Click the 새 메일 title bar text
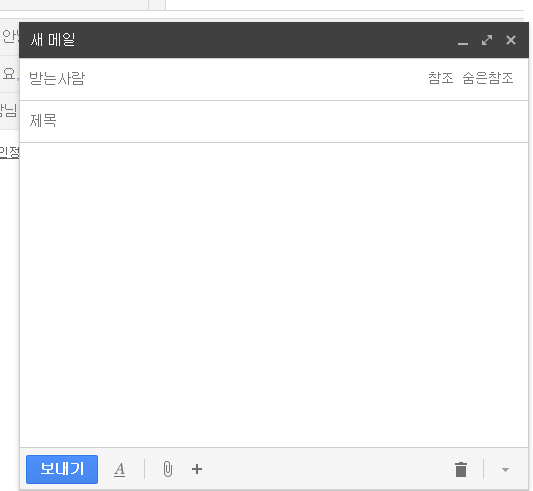Image resolution: width=533 pixels, height=491 pixels. click(53, 40)
